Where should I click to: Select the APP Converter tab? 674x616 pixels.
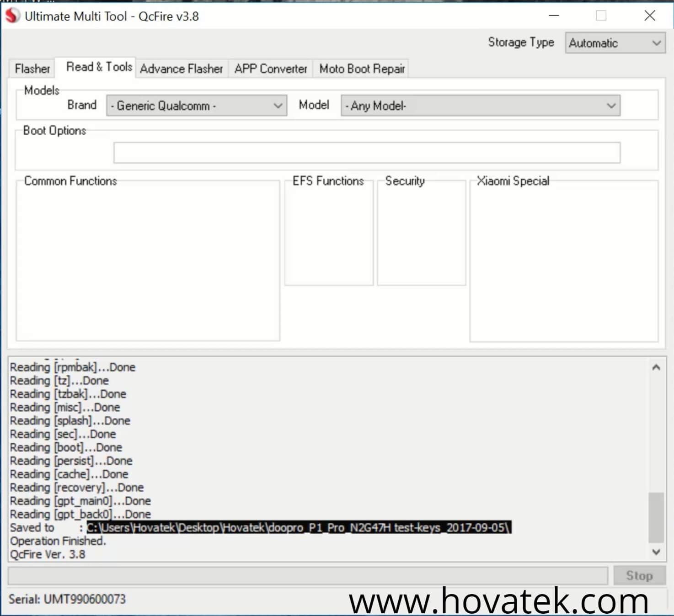(271, 69)
